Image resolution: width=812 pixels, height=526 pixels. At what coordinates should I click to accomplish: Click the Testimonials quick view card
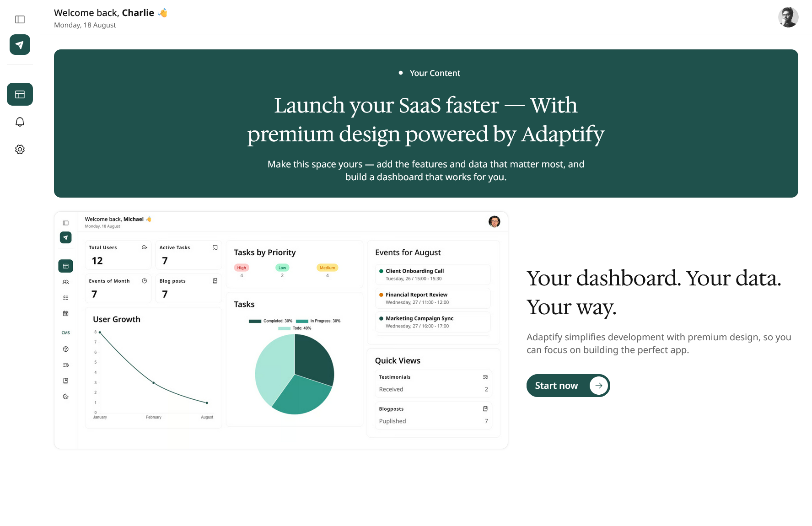point(433,383)
